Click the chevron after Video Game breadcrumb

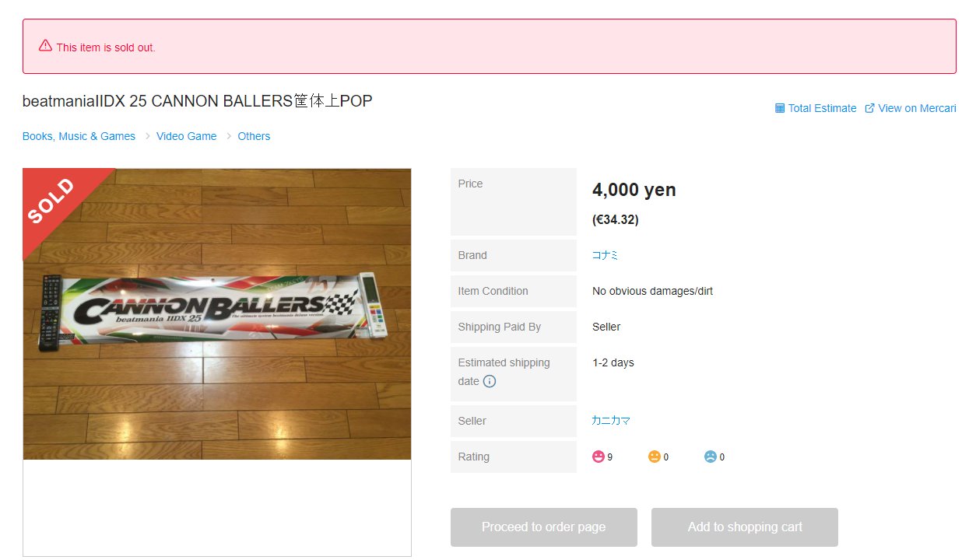pos(229,136)
